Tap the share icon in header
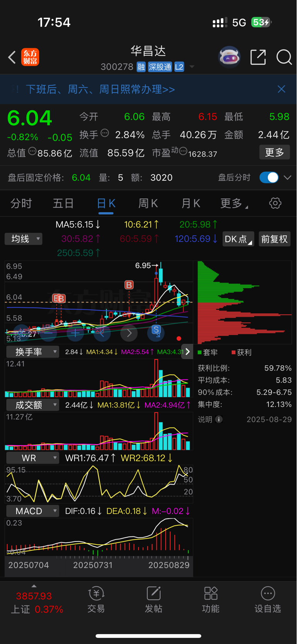 258,57
